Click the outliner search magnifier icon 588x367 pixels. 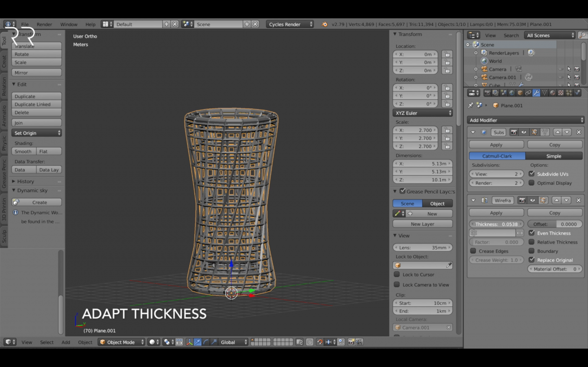click(582, 35)
